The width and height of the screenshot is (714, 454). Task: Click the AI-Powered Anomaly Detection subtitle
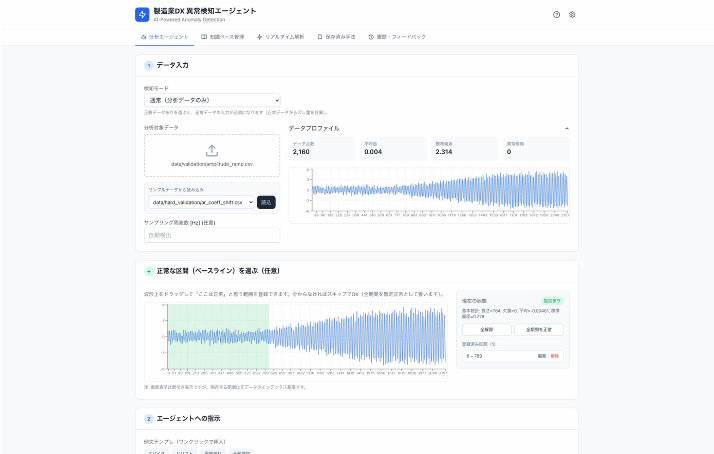189,20
